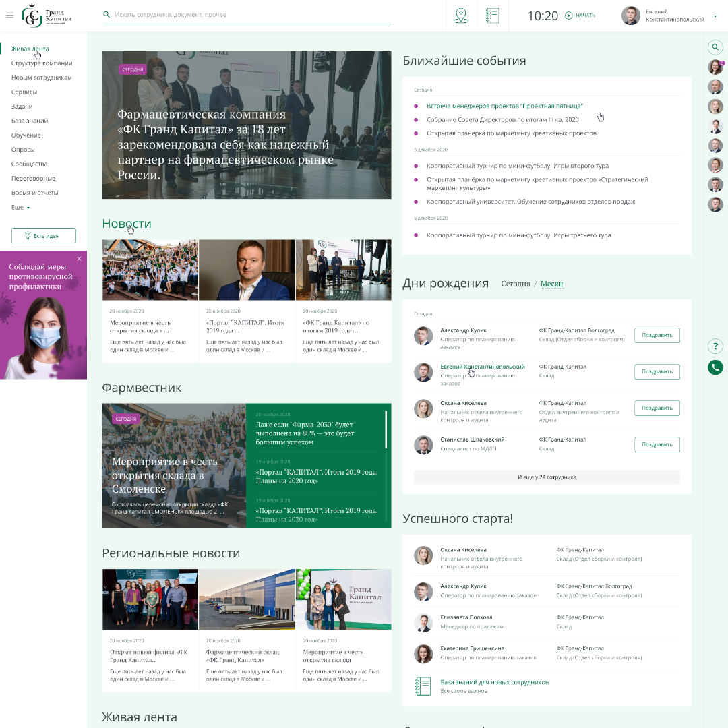Open Екатерина Гришечкина avatar
The height and width of the screenshot is (728, 728).
click(x=423, y=654)
